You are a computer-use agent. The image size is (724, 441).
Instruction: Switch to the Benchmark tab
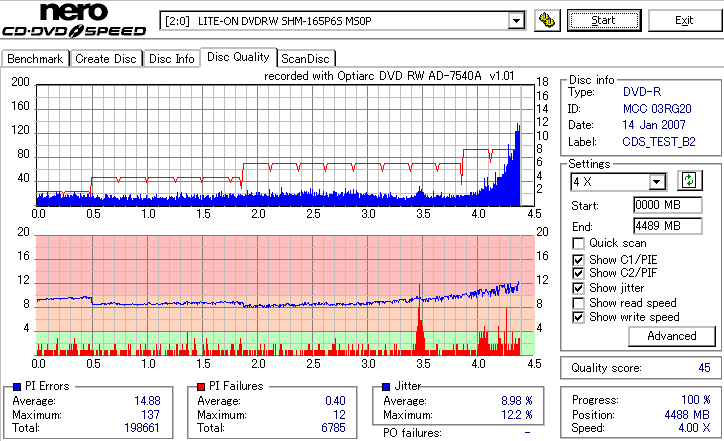[35, 59]
